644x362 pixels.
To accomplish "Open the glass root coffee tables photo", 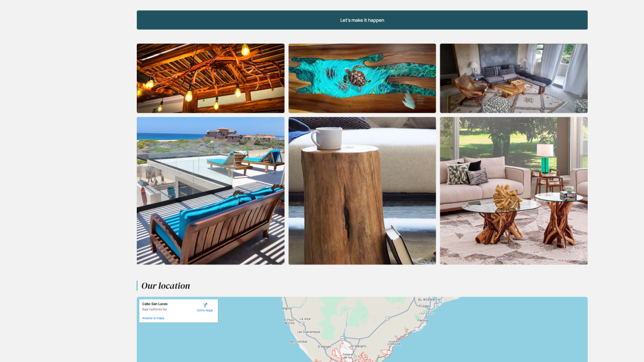I will (514, 191).
